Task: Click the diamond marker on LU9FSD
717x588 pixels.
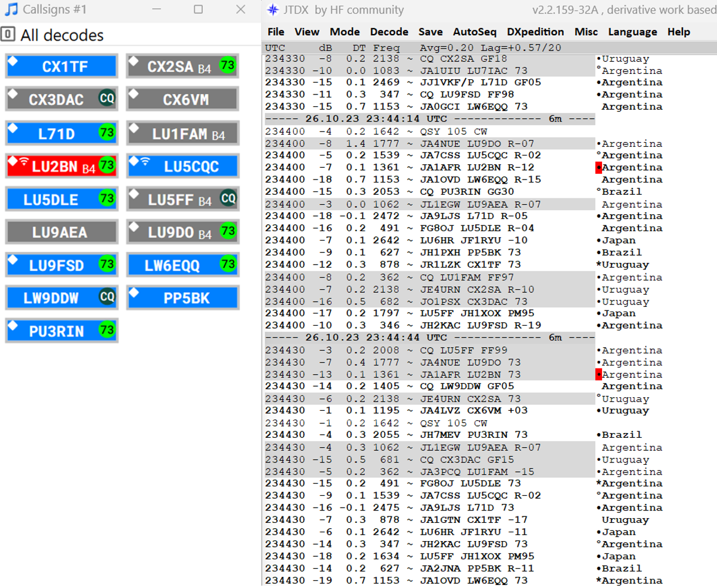Action: click(x=13, y=259)
